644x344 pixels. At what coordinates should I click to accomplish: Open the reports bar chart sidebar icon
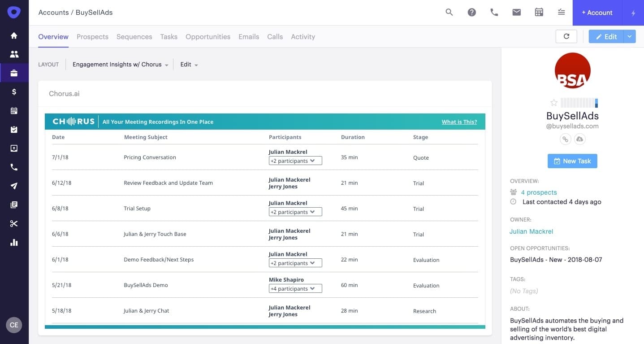tap(14, 243)
